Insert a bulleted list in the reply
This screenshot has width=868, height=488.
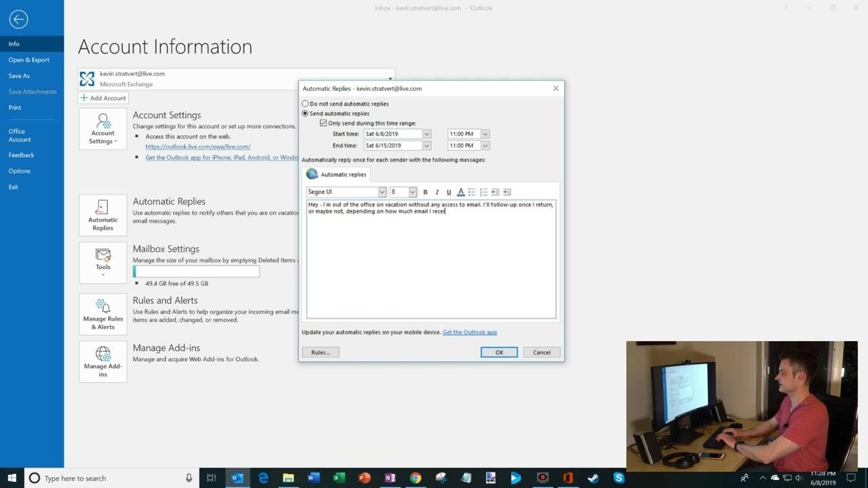(472, 192)
